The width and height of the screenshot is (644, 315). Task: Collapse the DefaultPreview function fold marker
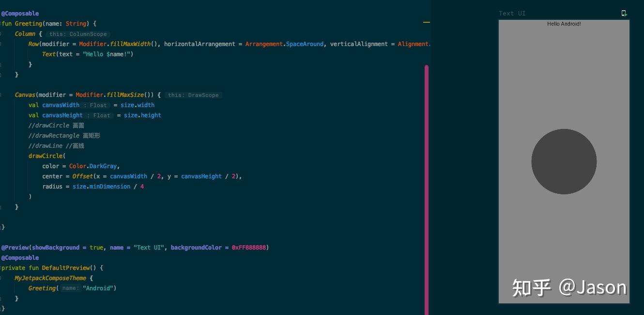click(x=1, y=268)
